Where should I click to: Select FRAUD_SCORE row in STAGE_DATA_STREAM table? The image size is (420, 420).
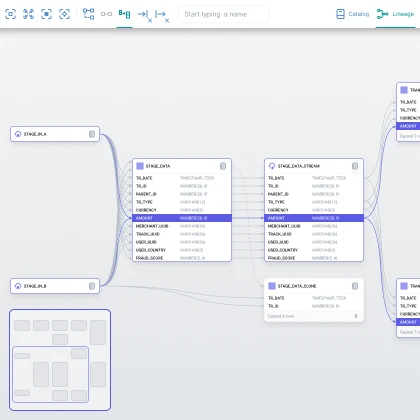(x=314, y=258)
